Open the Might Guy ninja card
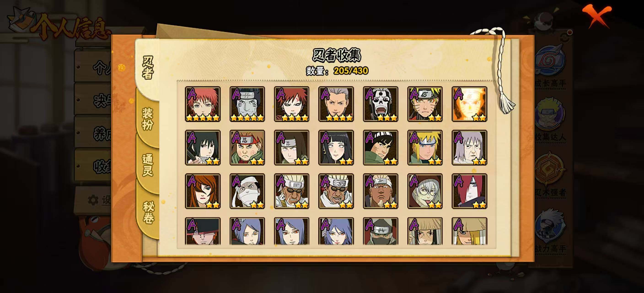Image resolution: width=644 pixels, height=293 pixels. (x=381, y=148)
